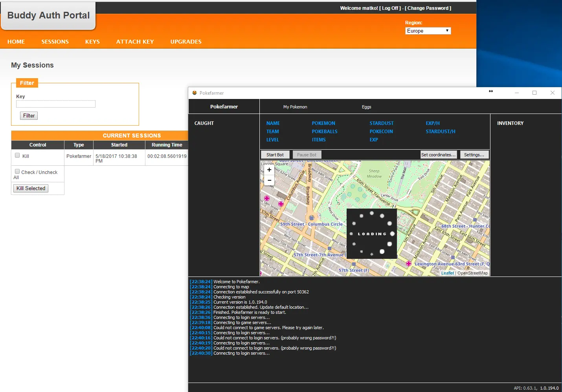Zoom out on the Pokefarmer map
The height and width of the screenshot is (392, 562).
click(x=269, y=180)
